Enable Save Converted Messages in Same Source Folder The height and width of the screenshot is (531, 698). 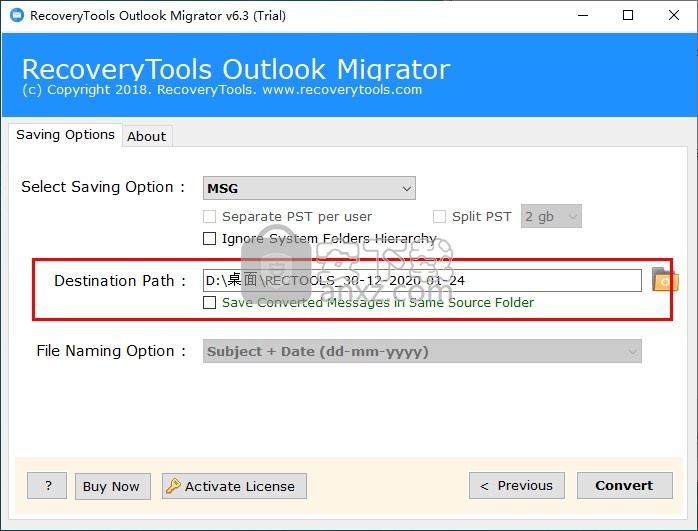[209, 303]
